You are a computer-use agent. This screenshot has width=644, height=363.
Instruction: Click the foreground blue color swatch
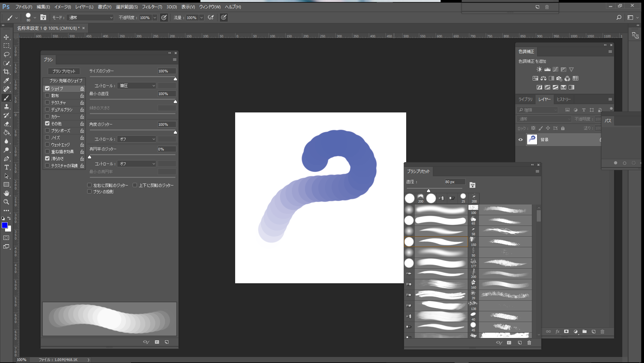5,226
